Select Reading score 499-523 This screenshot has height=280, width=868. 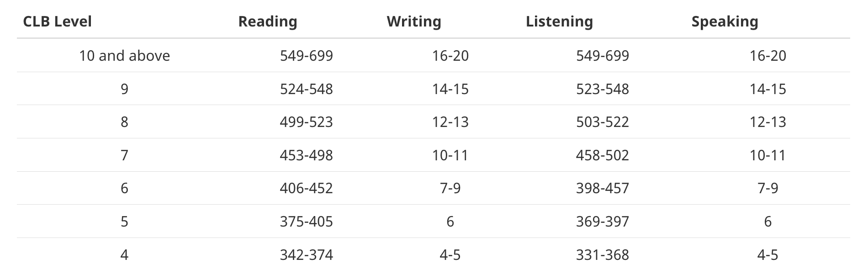point(307,122)
